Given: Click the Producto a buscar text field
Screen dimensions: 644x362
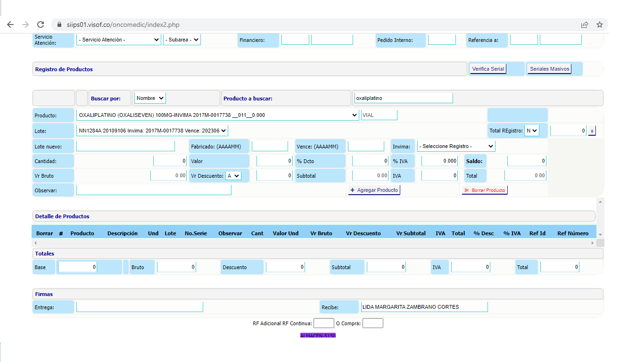Looking at the screenshot, I should pyautogui.click(x=403, y=98).
